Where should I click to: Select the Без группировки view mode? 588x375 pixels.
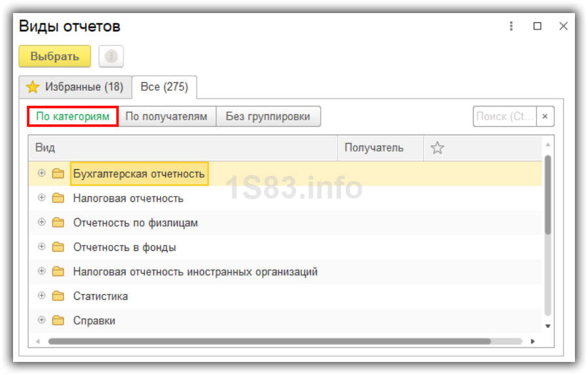click(268, 116)
